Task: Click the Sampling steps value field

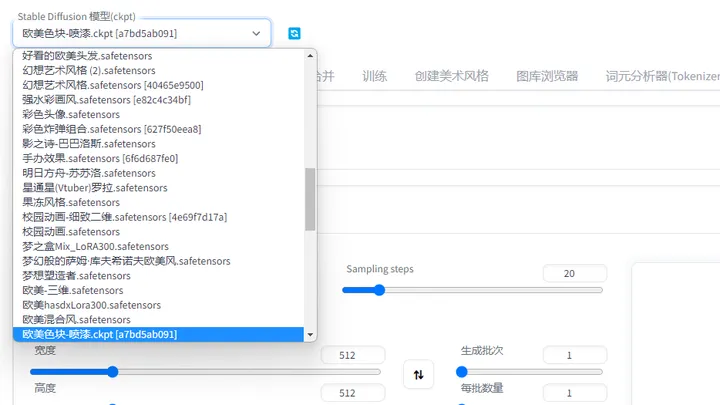Action: pos(574,274)
